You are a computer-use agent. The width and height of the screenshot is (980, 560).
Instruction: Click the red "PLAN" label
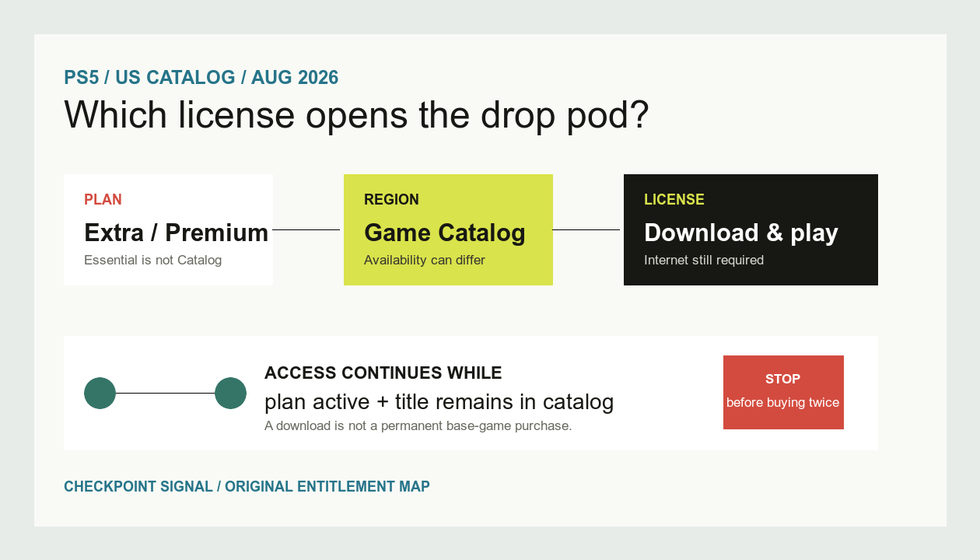tap(103, 199)
